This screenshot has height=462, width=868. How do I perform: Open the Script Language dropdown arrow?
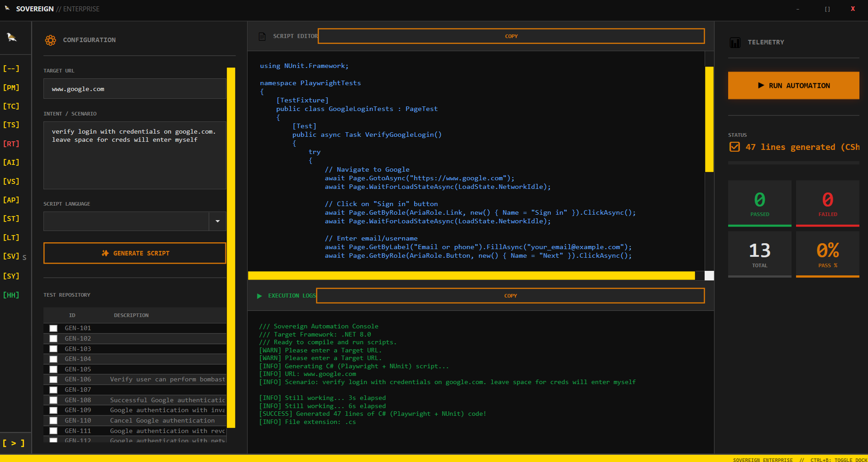click(x=218, y=221)
